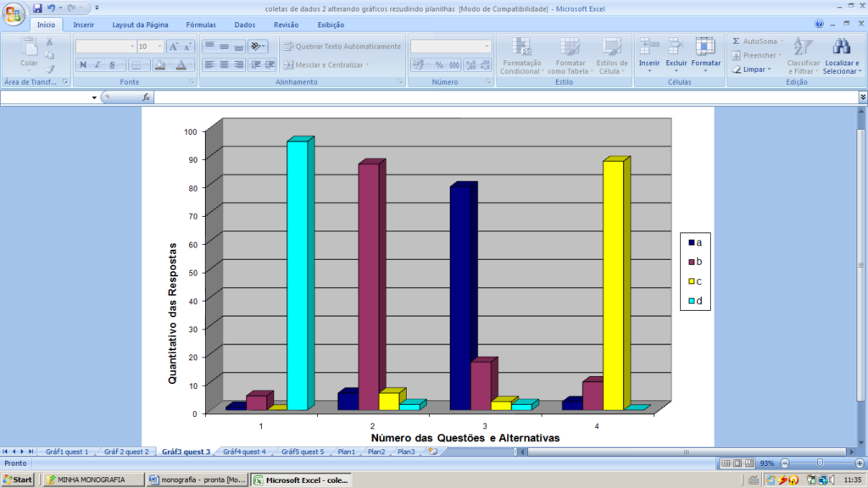Save the workbook with the floppy disk icon

point(37,8)
